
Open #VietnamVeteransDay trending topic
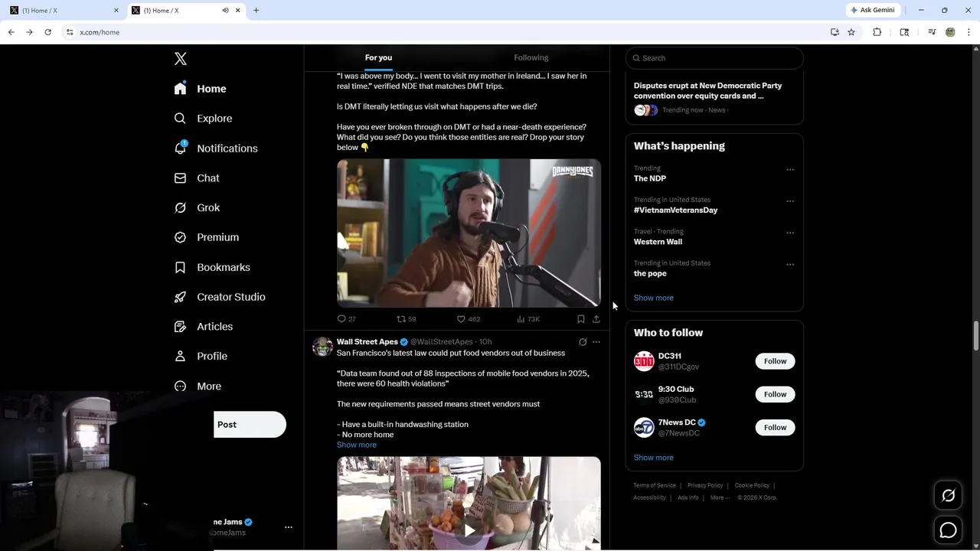(x=675, y=210)
